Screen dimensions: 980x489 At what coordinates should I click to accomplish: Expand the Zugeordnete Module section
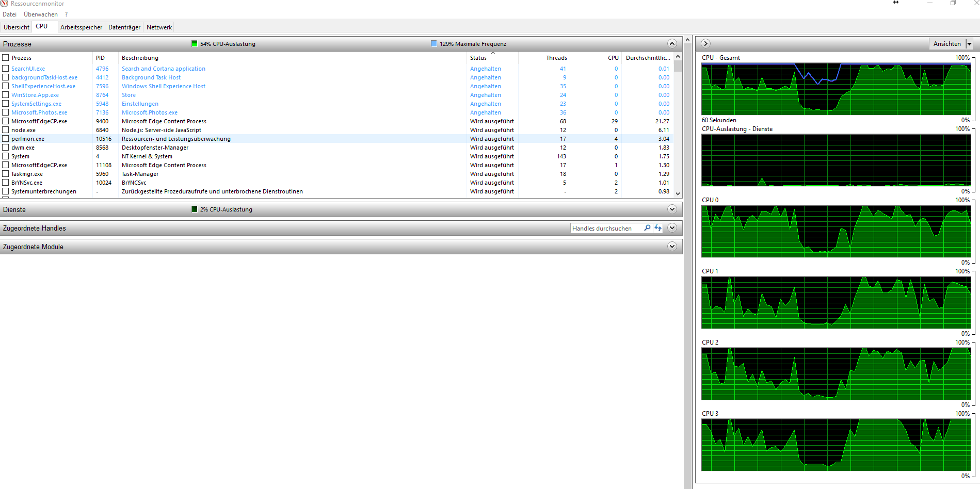pos(672,247)
